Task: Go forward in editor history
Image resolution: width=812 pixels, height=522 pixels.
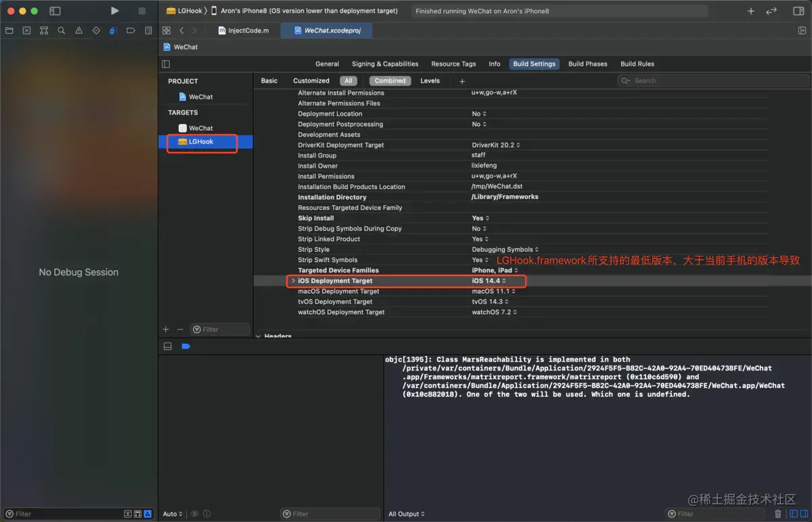Action: 195,30
